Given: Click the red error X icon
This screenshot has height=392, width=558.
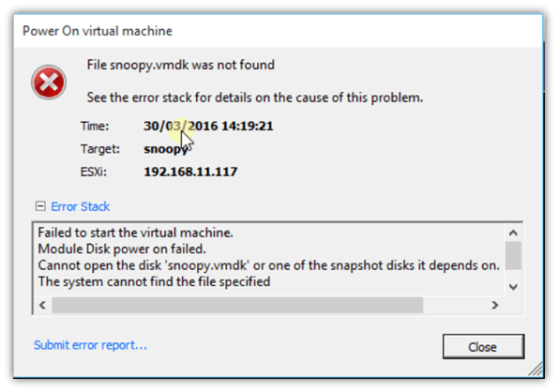Looking at the screenshot, I should pyautogui.click(x=49, y=83).
